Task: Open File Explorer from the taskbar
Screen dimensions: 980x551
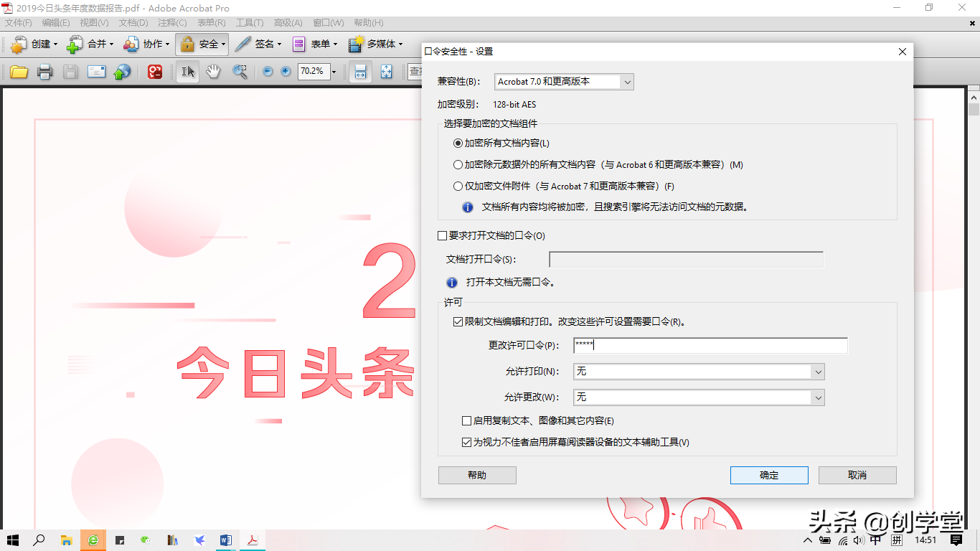Action: pyautogui.click(x=66, y=540)
